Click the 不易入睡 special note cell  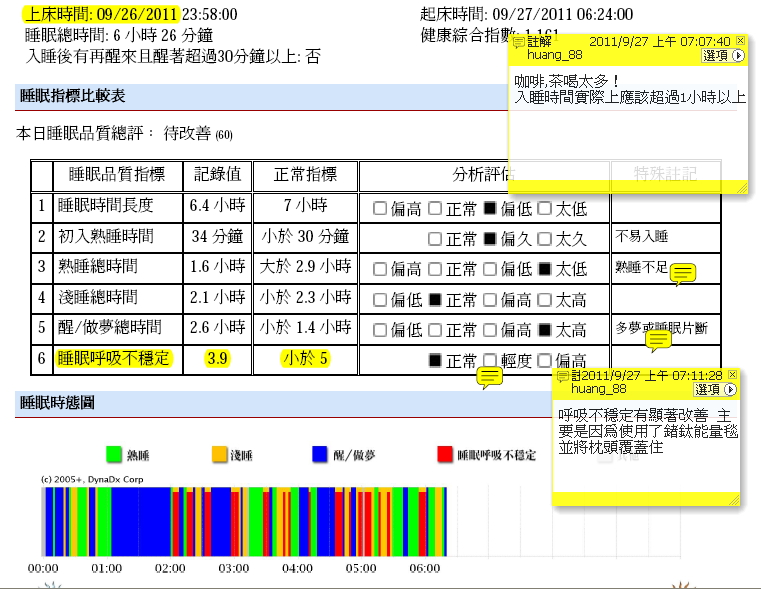click(665, 236)
